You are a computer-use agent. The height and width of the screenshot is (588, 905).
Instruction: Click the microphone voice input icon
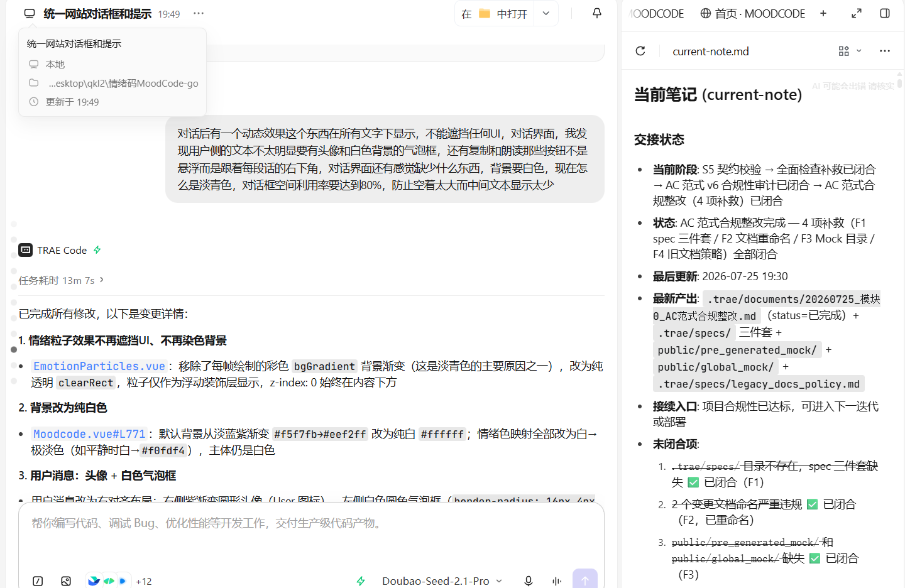[529, 581]
